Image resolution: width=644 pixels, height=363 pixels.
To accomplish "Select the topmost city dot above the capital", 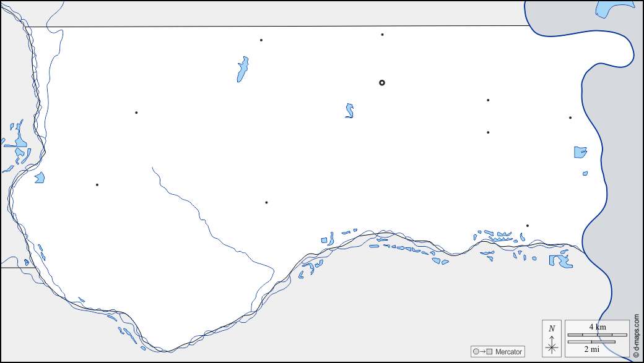I will (382, 35).
